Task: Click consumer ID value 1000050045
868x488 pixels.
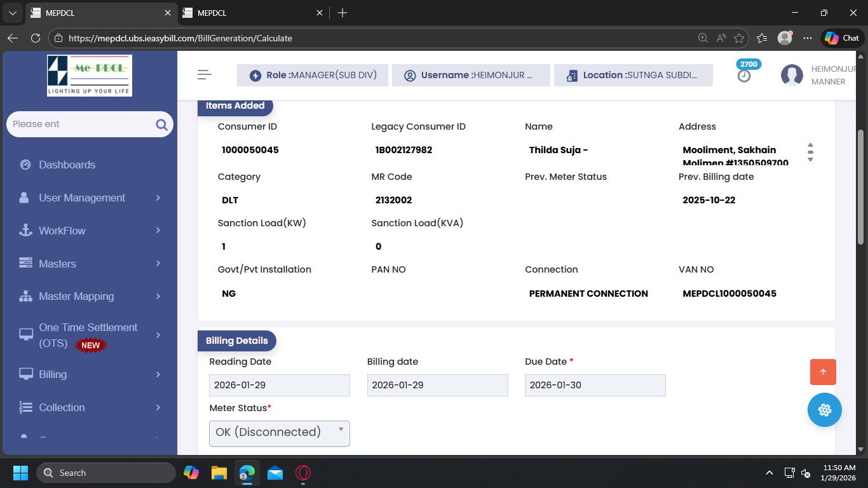Action: coord(250,150)
